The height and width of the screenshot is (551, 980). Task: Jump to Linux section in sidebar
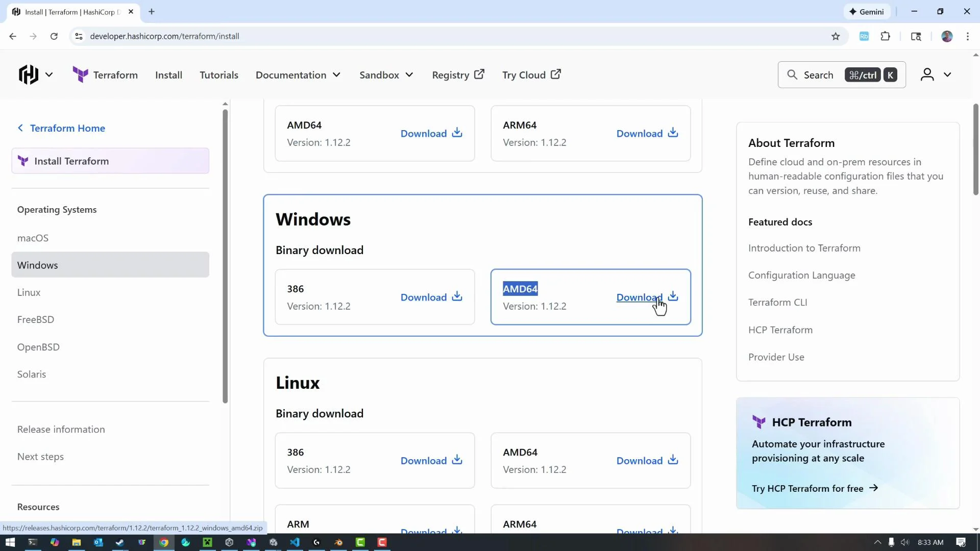(x=29, y=292)
